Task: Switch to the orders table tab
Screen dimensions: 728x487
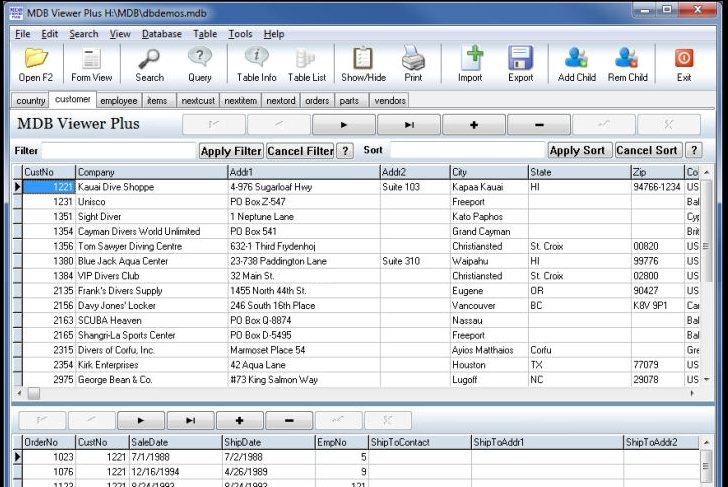Action: (317, 101)
